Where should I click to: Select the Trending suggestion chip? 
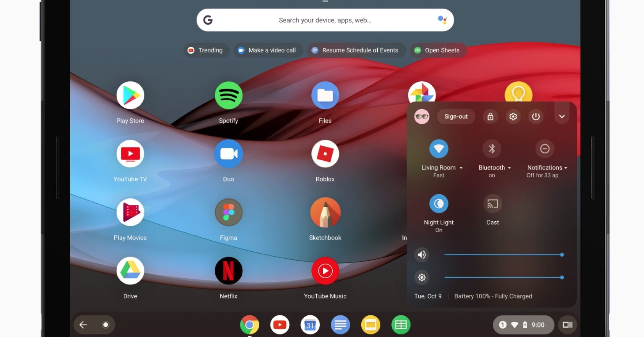pos(206,50)
